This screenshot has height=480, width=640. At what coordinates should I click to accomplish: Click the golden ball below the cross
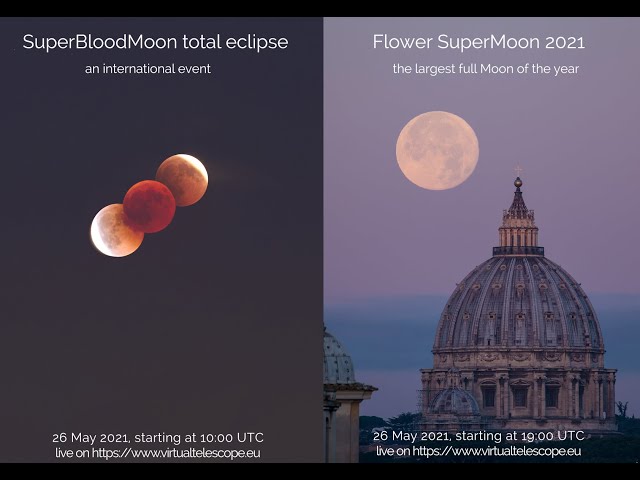pos(518,182)
